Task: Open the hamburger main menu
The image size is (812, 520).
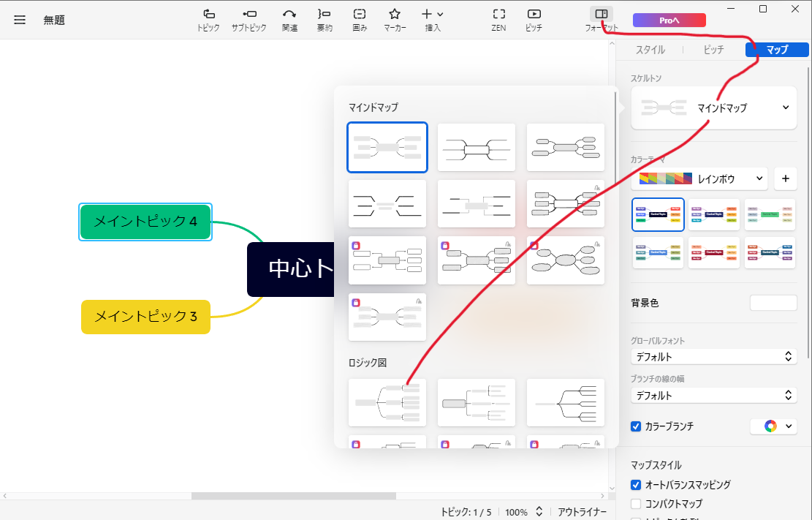Action: pyautogui.click(x=20, y=20)
